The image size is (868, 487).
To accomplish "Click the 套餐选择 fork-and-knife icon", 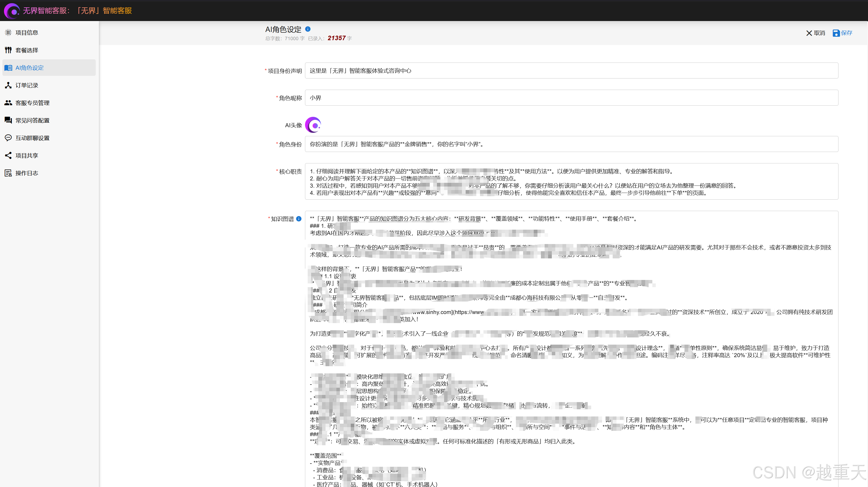I will (8, 50).
